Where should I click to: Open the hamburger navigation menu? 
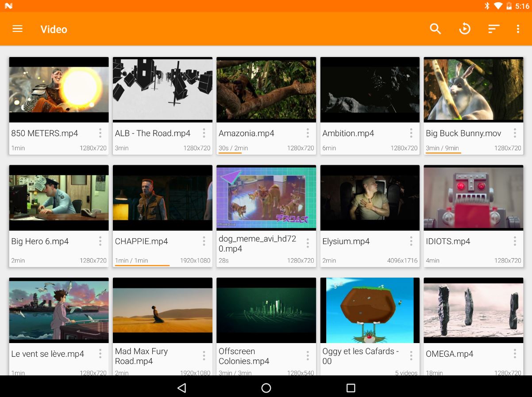[x=17, y=29]
